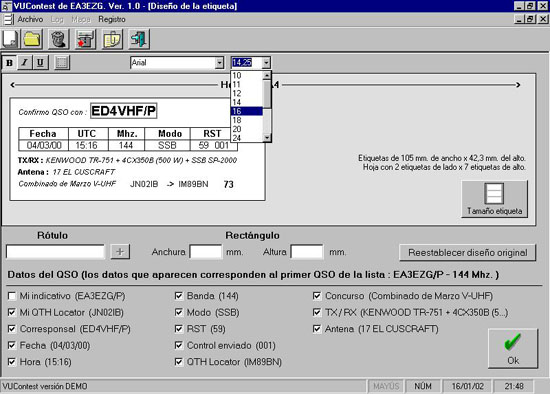Screen dimensions: 550x394
Task: Toggle Concurso Combinado de Marzo checkbox
Action: (317, 296)
